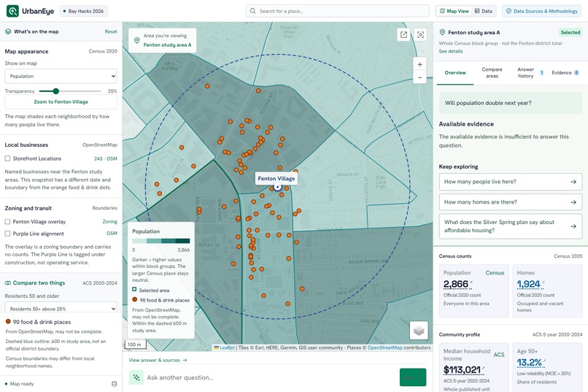Click the ACS tag on income card
Screen dimensions: 588x392
coord(499,355)
